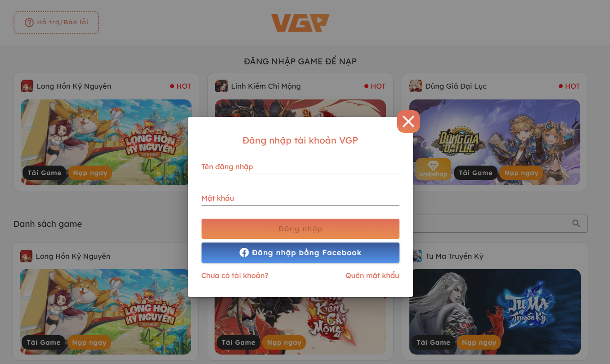Click Tải Game on Tu Ma Truyền Kỳ
Screen dimensions: 610x364
tap(433, 342)
